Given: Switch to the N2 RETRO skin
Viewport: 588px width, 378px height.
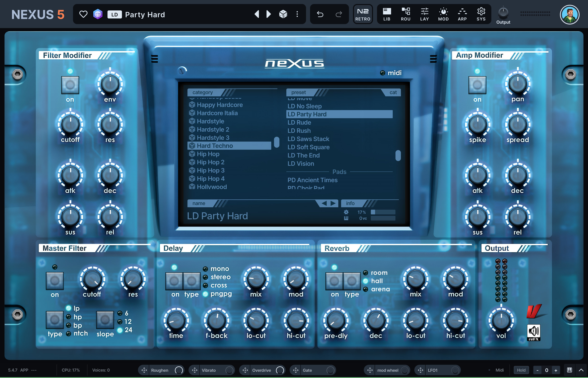Looking at the screenshot, I should (x=363, y=14).
